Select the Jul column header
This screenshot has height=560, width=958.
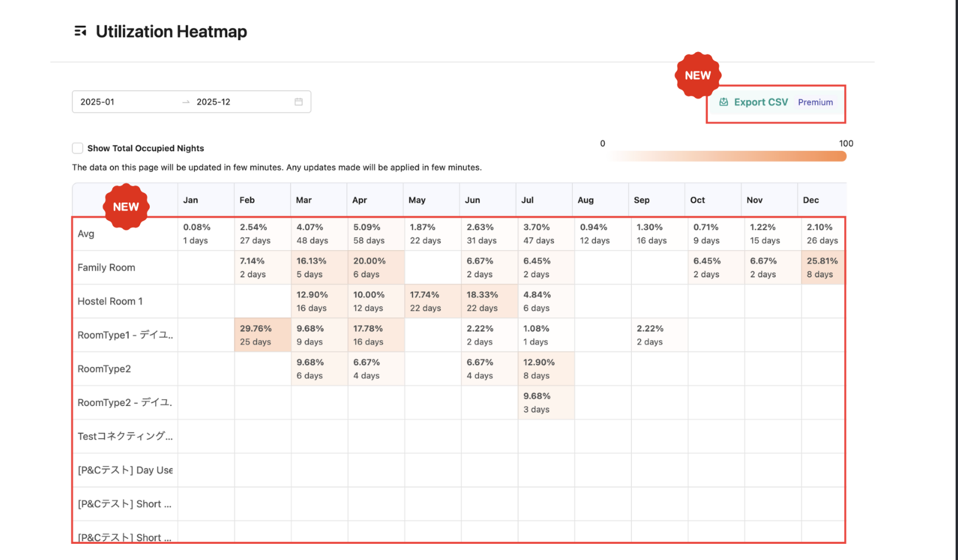click(x=544, y=200)
